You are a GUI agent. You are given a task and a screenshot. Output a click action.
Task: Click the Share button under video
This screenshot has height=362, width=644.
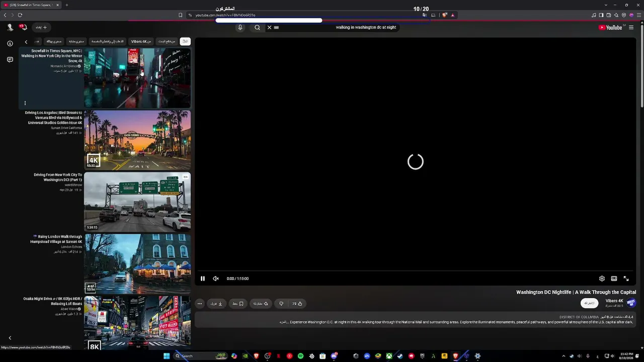click(x=261, y=304)
